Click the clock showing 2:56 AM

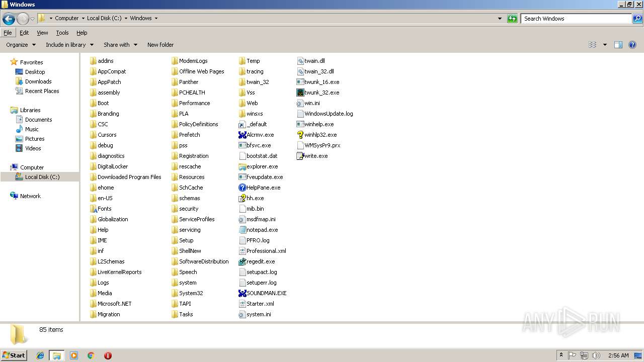[618, 355]
